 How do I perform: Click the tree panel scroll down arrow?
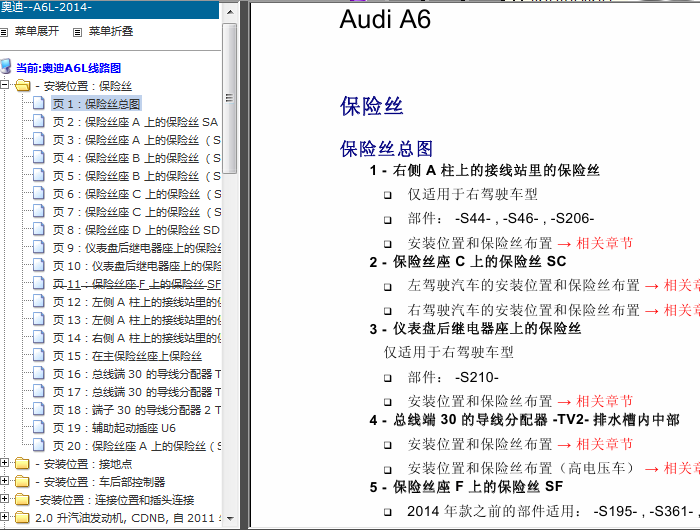(230, 518)
